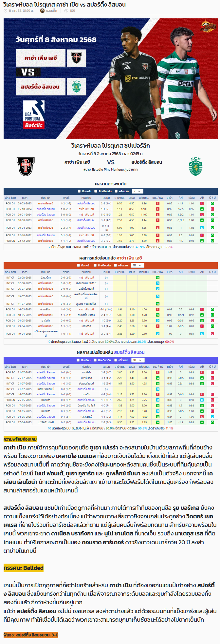Tick same-league checkbox in Sporting form filter
Screen dimensions: 220x644
[95, 360]
